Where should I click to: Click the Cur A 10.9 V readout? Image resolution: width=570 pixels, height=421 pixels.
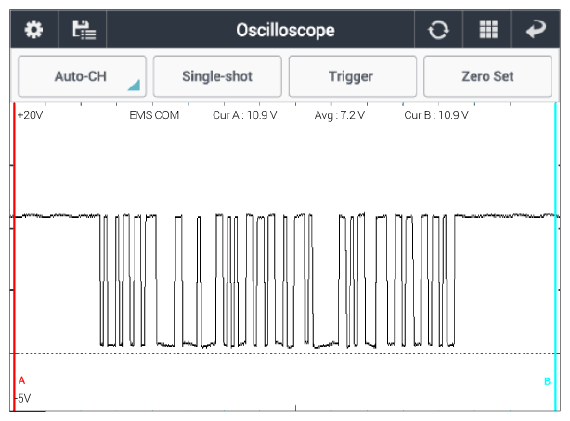[x=245, y=115]
